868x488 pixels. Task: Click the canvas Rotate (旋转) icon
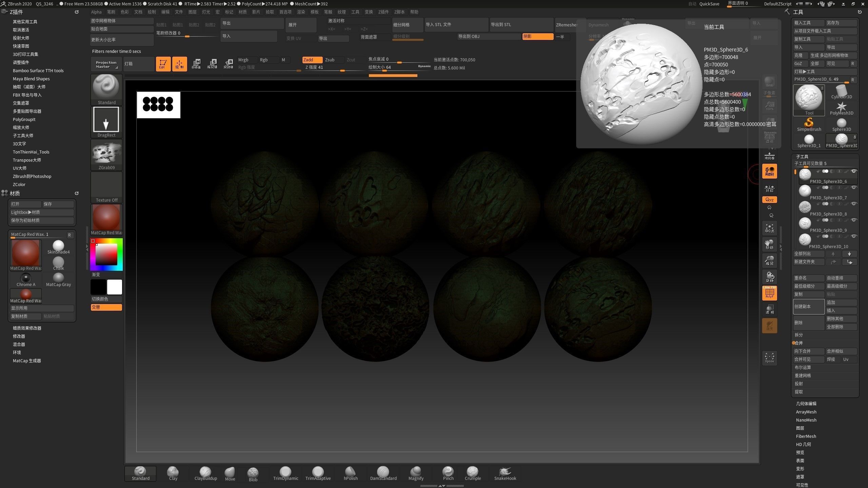769,277
